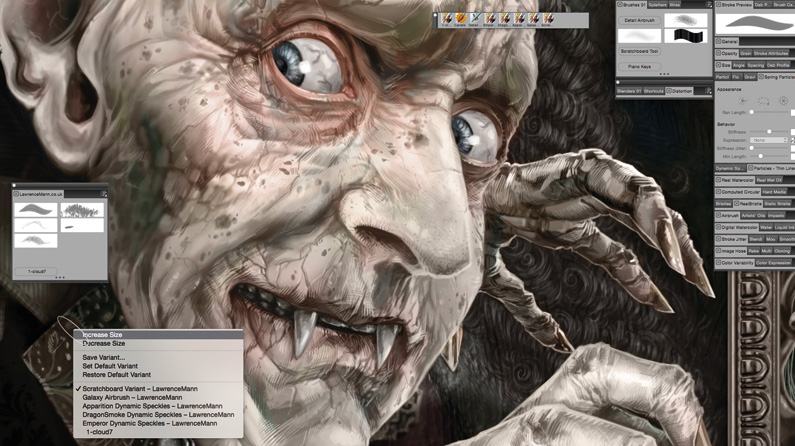Choose the radial circle particle appearance icon
Image resolution: width=795 pixels, height=446 pixels.
(783, 101)
